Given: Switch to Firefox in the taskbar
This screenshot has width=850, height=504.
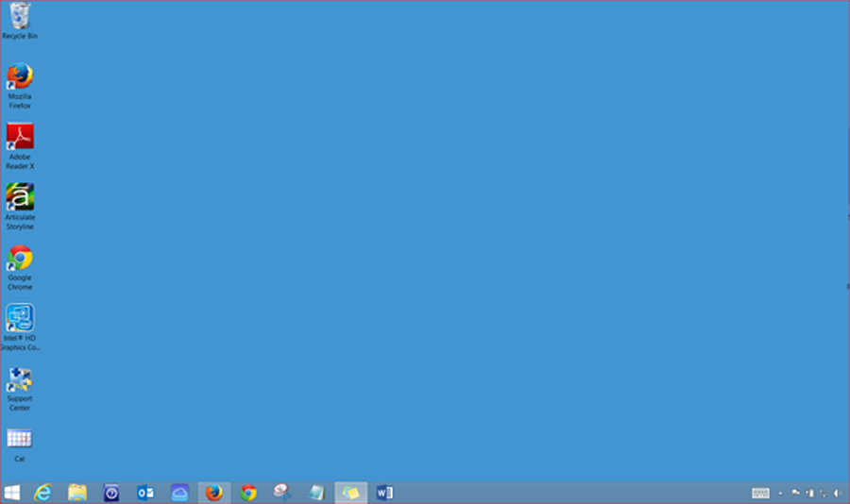Looking at the screenshot, I should [214, 493].
